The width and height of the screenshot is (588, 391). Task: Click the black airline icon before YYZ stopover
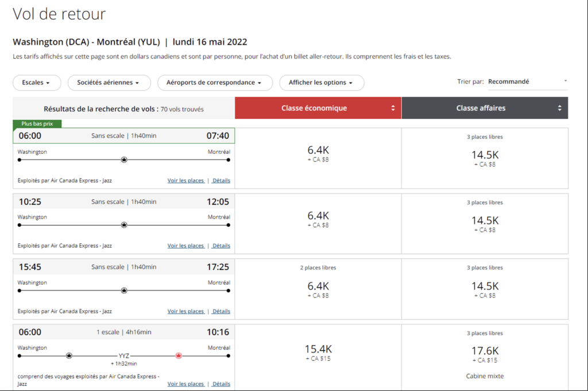(69, 356)
